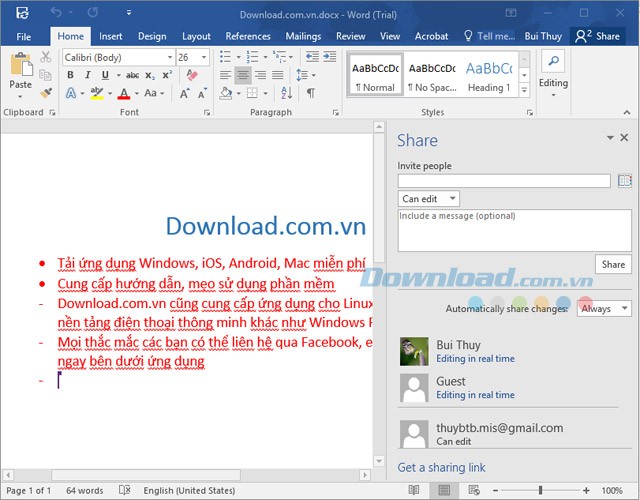Image resolution: width=640 pixels, height=500 pixels.
Task: Apply Italic formatting
Action: click(x=88, y=76)
